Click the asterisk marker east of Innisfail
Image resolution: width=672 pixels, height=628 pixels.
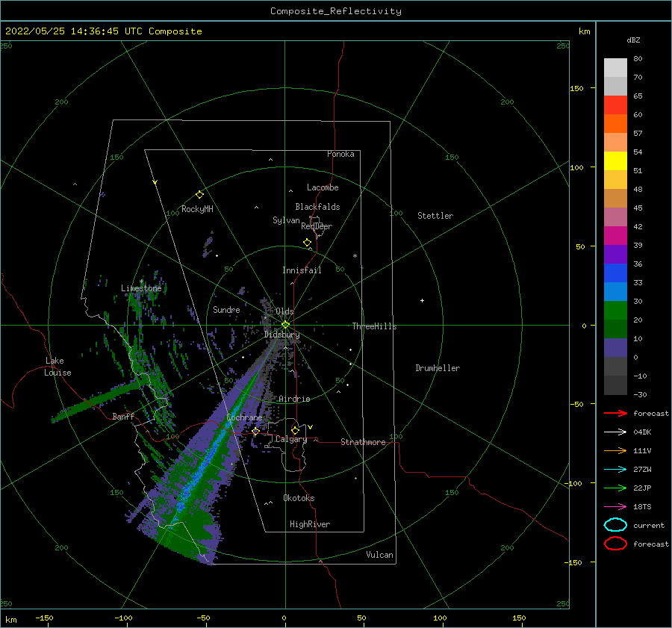355,256
